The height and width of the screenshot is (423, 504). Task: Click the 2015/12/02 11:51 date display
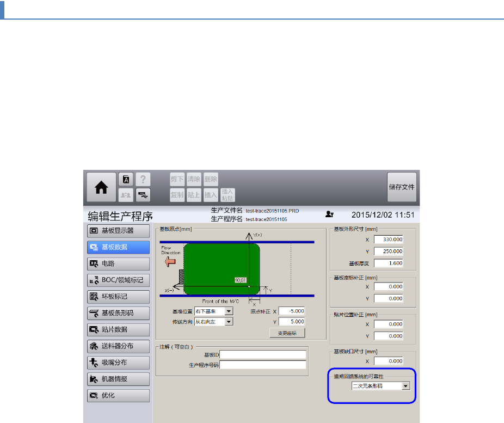tap(383, 214)
